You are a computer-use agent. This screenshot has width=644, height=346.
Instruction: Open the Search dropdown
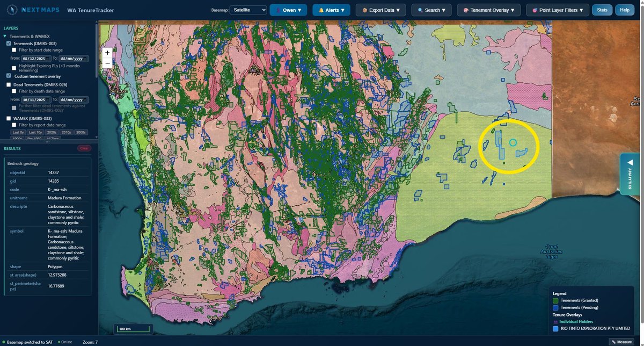(431, 10)
